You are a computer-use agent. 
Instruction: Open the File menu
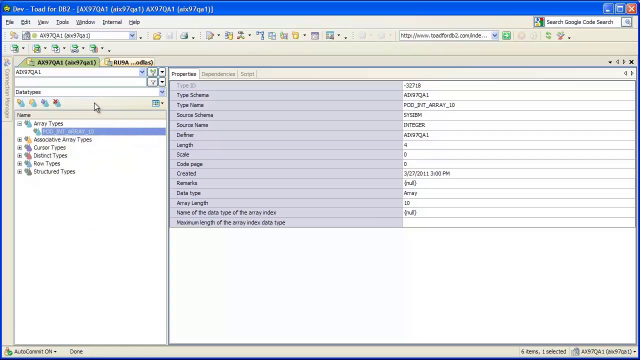coord(9,22)
